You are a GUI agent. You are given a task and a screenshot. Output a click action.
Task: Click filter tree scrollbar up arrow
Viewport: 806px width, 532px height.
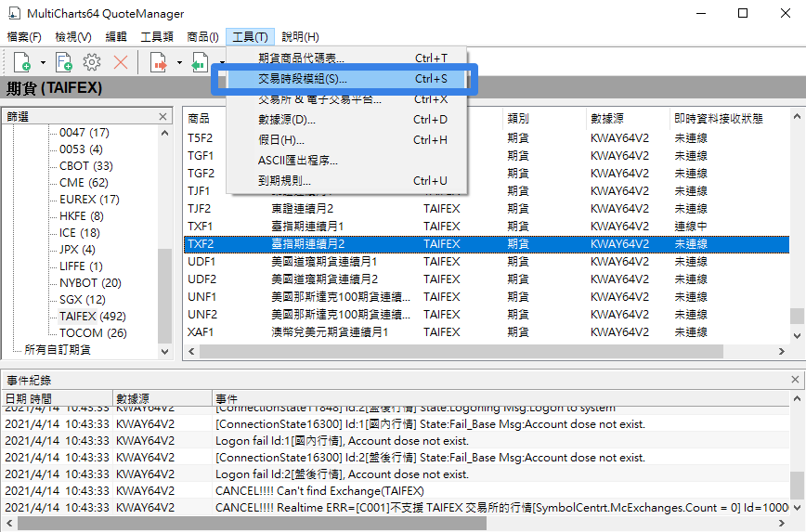click(164, 133)
